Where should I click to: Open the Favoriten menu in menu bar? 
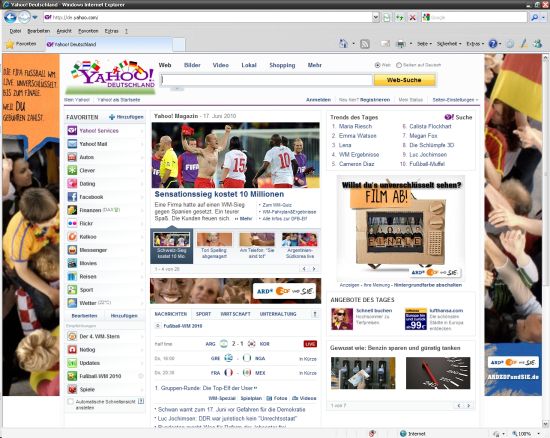point(88,31)
